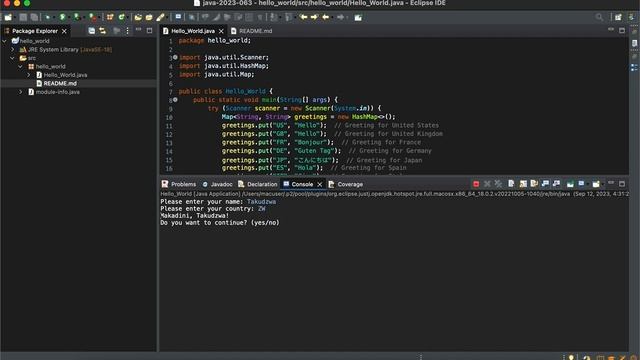Click the Pin Editor icon at toolbar end

pos(358,17)
